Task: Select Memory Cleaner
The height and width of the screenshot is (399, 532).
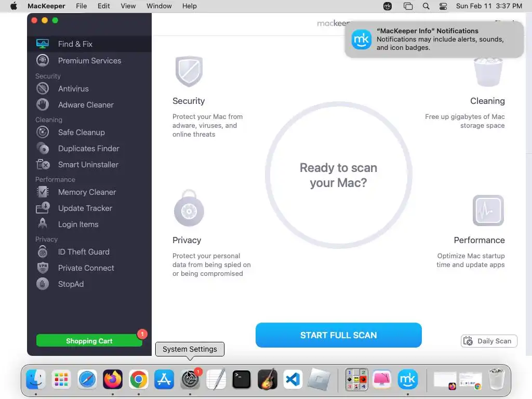Action: pyautogui.click(x=89, y=192)
